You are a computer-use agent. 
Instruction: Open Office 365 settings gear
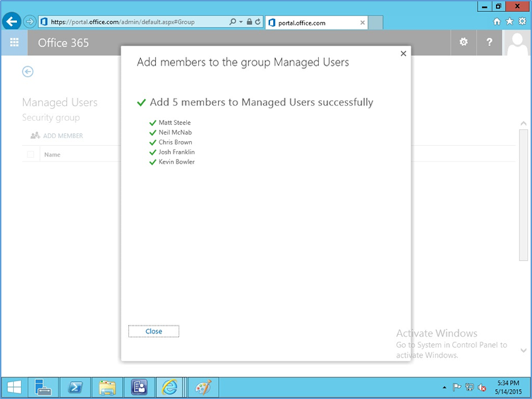click(463, 42)
